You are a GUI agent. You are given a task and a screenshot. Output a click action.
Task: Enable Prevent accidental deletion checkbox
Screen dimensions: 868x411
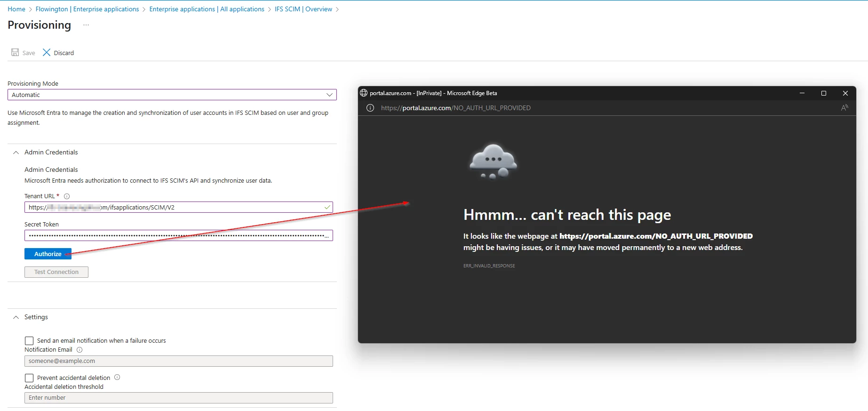(x=29, y=378)
